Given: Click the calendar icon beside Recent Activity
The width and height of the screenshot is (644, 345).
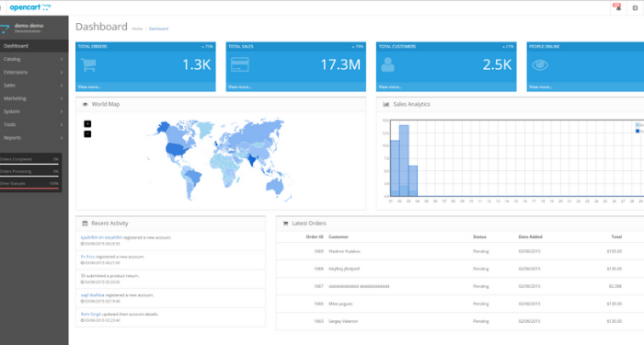Looking at the screenshot, I should point(85,223).
